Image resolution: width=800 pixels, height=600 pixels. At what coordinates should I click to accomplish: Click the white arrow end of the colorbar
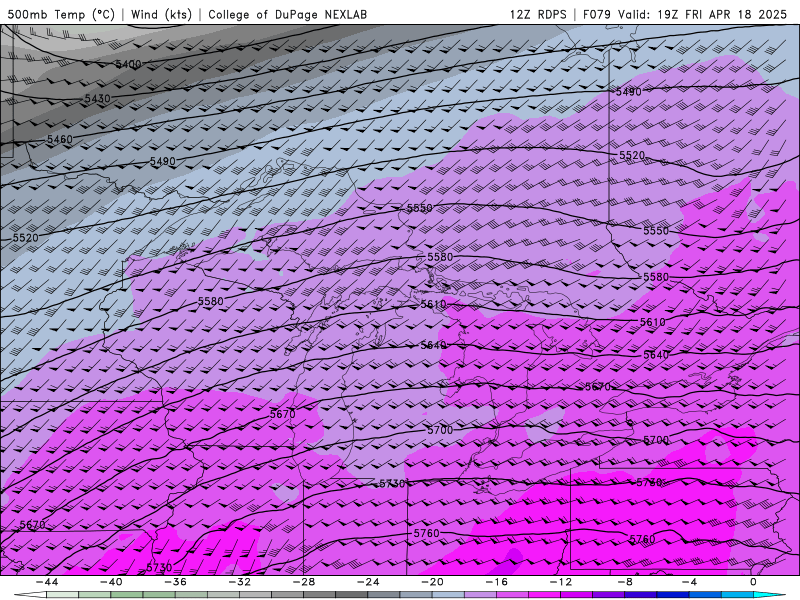click(x=30, y=595)
